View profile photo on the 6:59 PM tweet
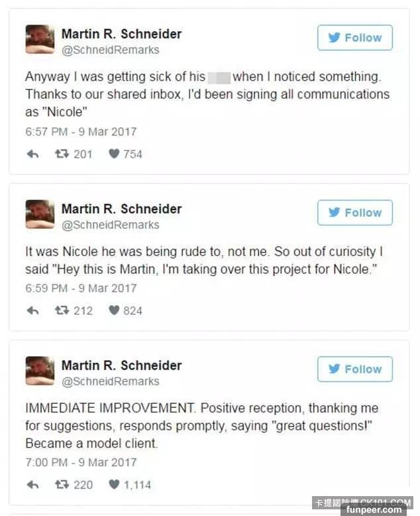Viewport: 420px width, 516px height. click(40, 214)
